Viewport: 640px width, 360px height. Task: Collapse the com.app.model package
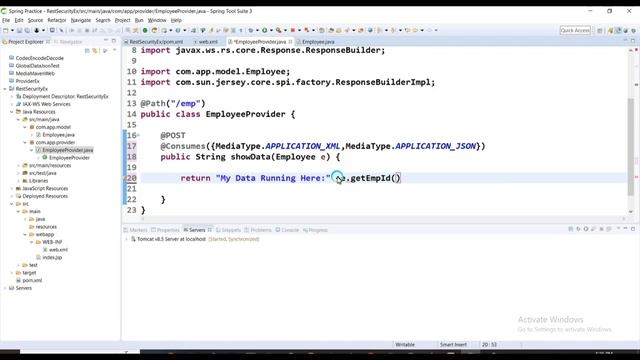click(25, 127)
